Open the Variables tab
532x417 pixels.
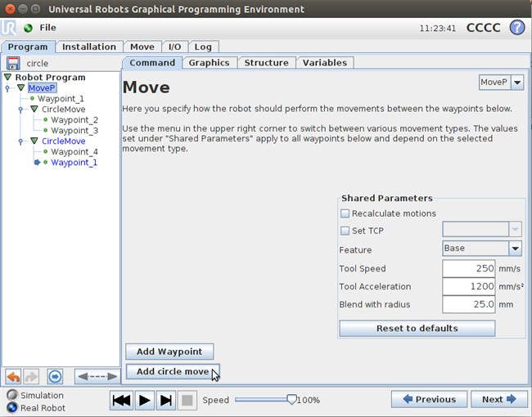(325, 63)
